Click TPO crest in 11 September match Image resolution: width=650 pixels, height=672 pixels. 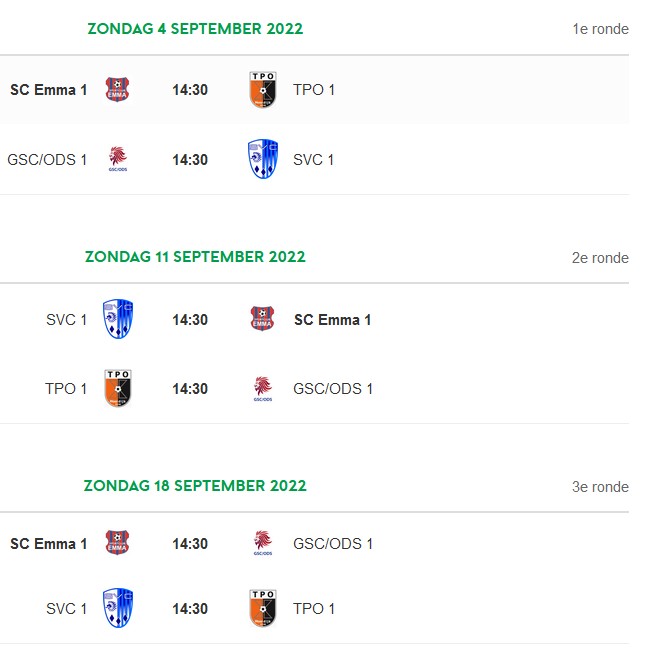coord(118,388)
